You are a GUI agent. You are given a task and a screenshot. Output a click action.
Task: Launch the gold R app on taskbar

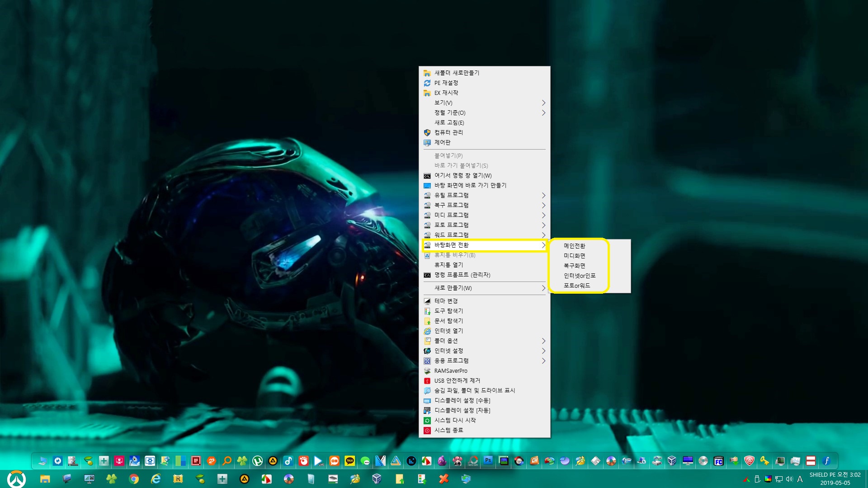coord(178,479)
